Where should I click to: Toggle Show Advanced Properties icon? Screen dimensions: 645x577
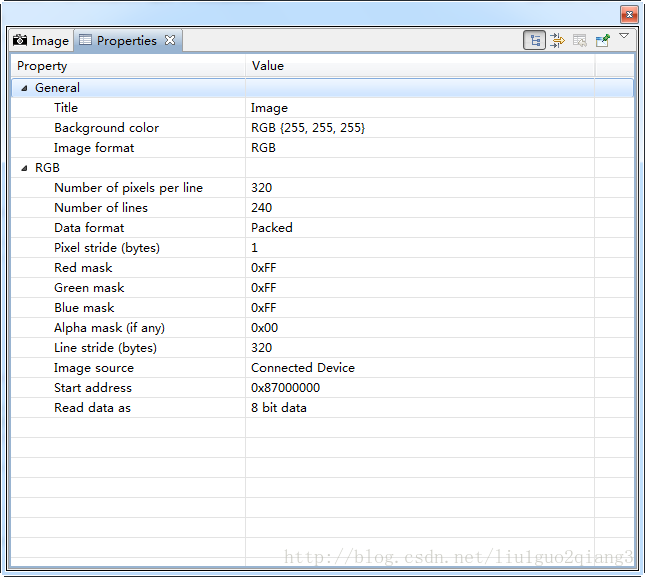[x=557, y=40]
